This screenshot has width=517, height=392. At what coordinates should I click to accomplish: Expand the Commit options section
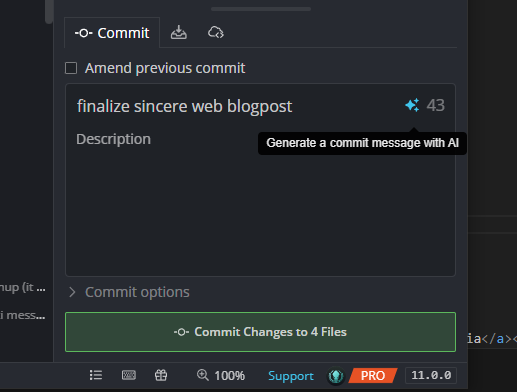130,292
